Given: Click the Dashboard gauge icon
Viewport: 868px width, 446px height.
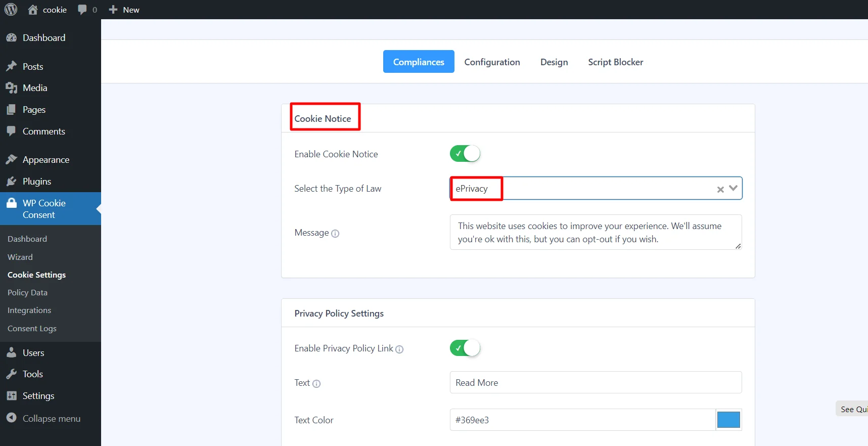Looking at the screenshot, I should point(11,38).
